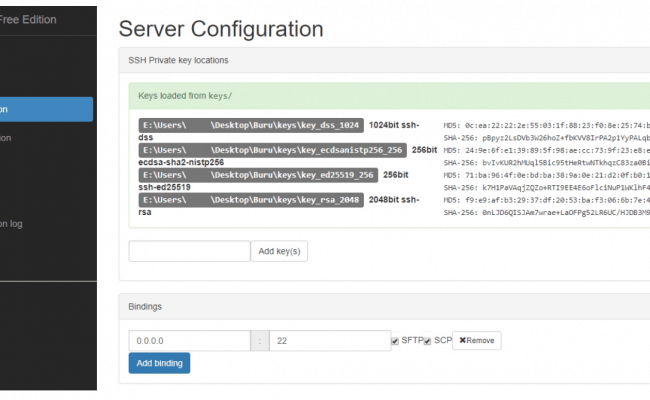The width and height of the screenshot is (650, 400).
Task: Focus the key path input field
Action: coord(189,251)
